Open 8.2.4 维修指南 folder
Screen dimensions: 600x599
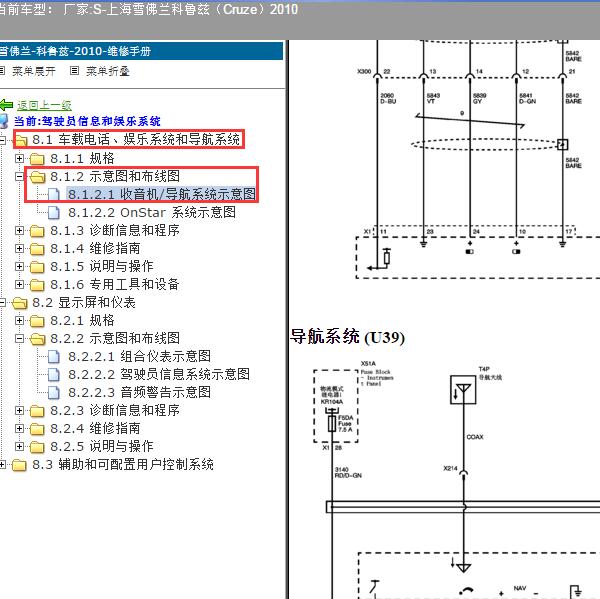[95, 428]
